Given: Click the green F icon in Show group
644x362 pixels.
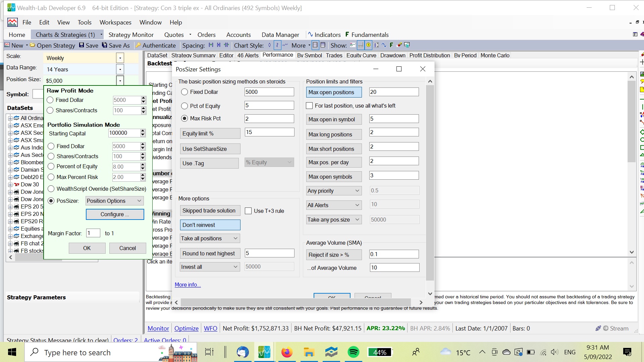Looking at the screenshot, I should click(x=391, y=45).
